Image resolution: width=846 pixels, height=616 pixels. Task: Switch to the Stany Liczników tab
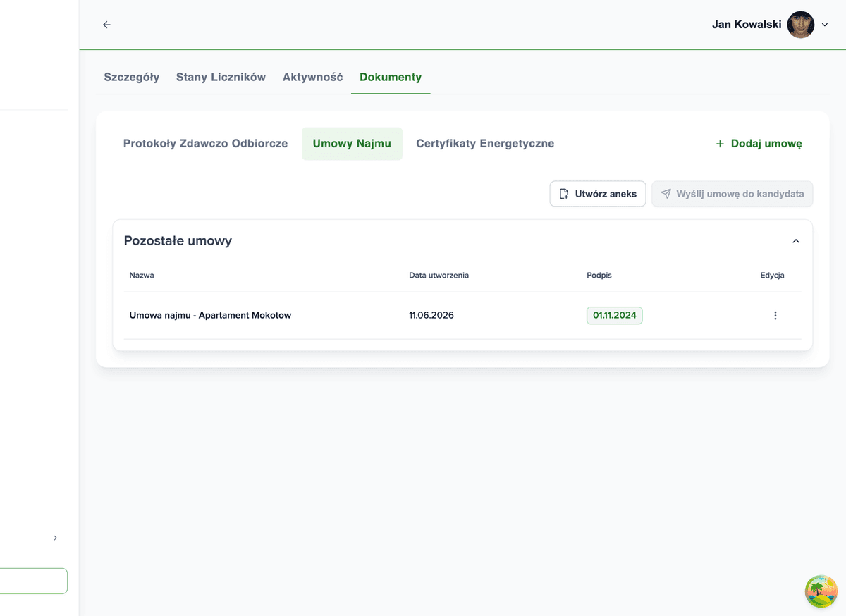coord(221,78)
